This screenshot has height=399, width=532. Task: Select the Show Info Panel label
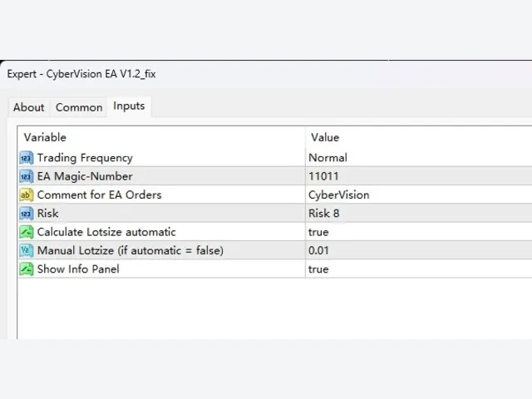click(78, 269)
